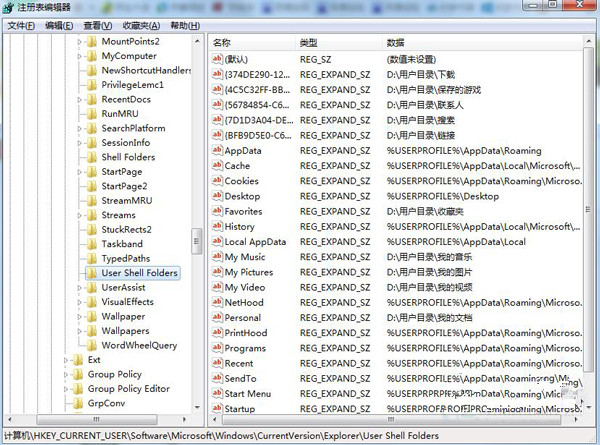
Task: Click the Group Policy folder icon
Action: [78, 374]
